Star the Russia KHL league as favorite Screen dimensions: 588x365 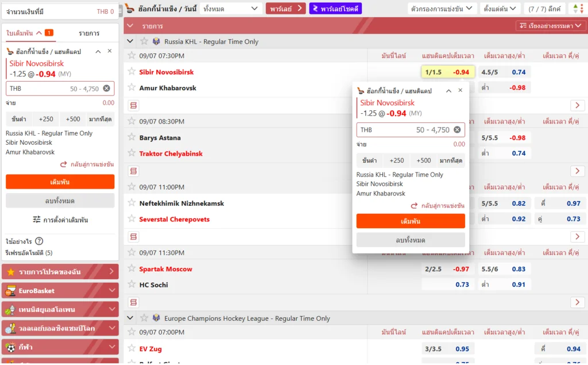[144, 41]
